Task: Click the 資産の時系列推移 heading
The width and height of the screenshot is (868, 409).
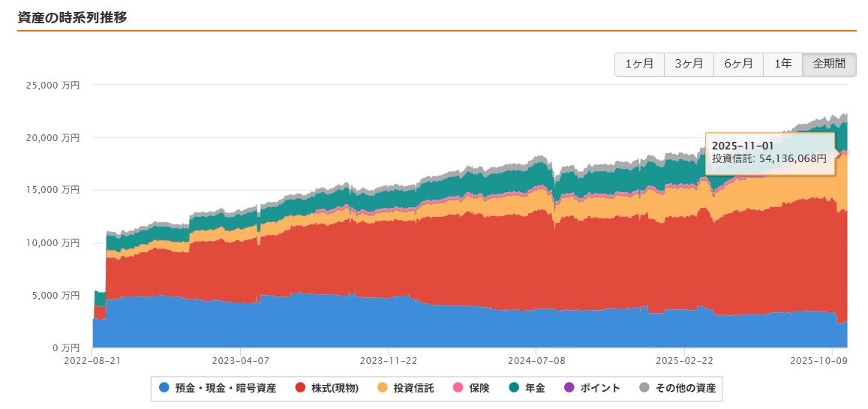Action: click(x=72, y=17)
